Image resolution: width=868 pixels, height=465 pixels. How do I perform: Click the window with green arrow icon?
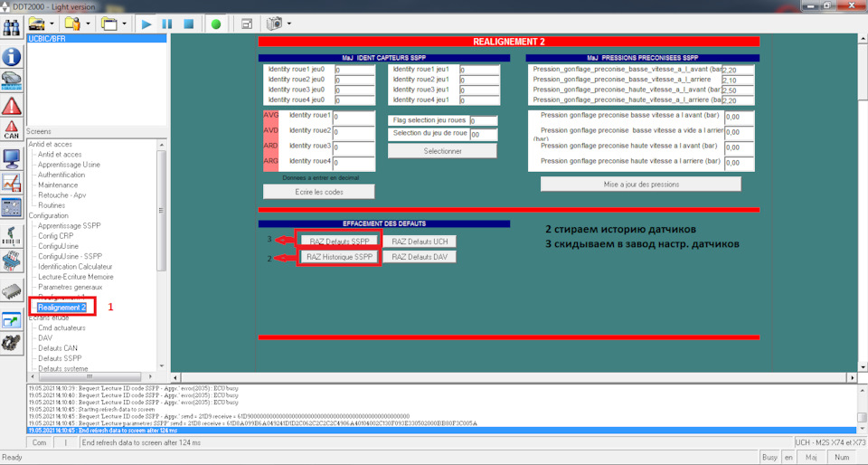(x=12, y=320)
